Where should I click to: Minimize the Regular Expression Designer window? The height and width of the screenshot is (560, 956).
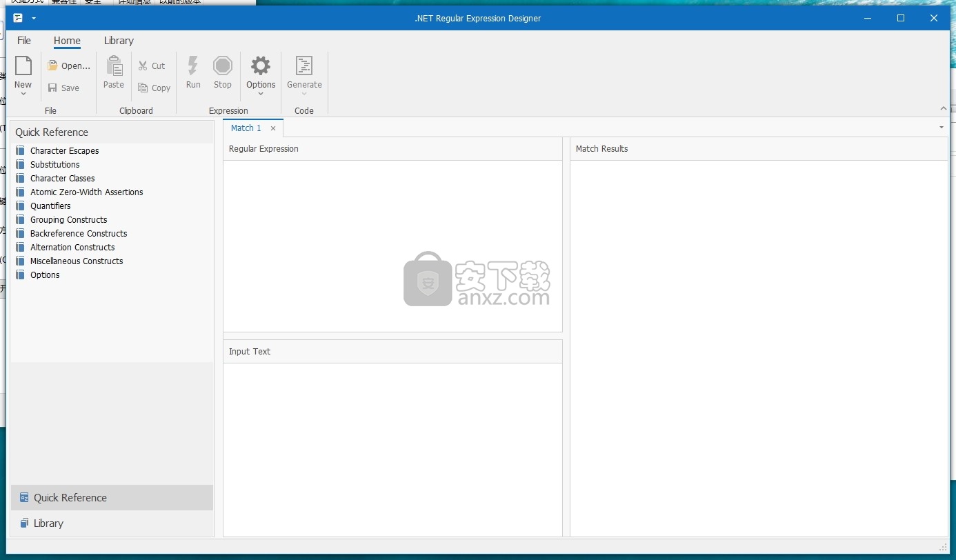click(x=868, y=19)
